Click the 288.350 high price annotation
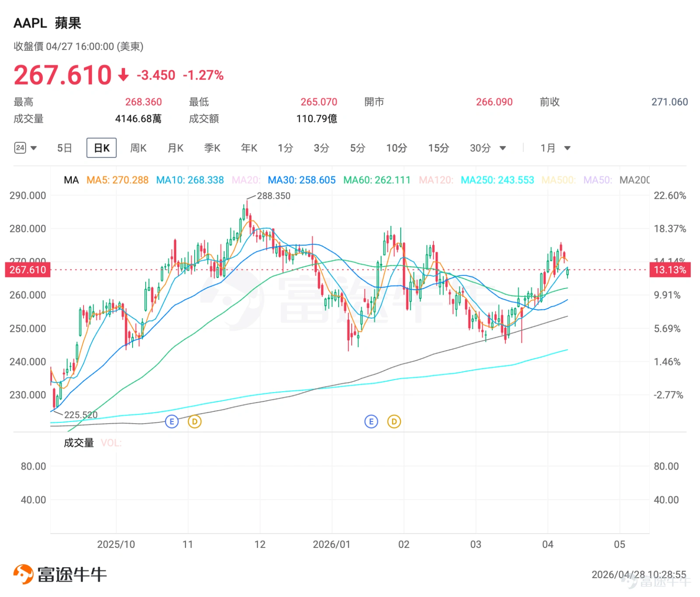700x597 pixels. (273, 196)
